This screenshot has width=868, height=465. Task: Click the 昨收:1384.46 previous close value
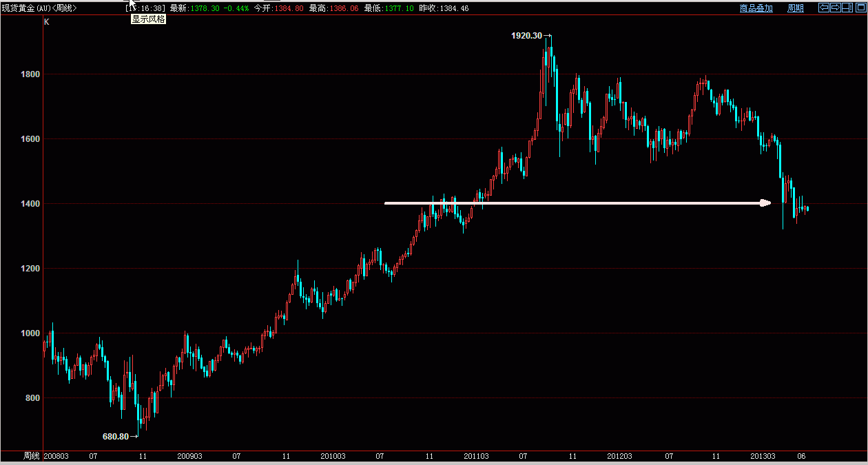pyautogui.click(x=444, y=8)
